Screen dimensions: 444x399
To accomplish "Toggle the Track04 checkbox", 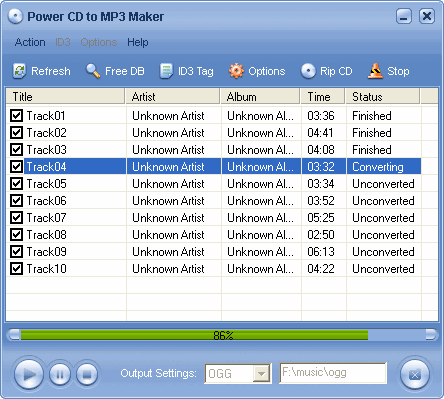I will (16, 166).
